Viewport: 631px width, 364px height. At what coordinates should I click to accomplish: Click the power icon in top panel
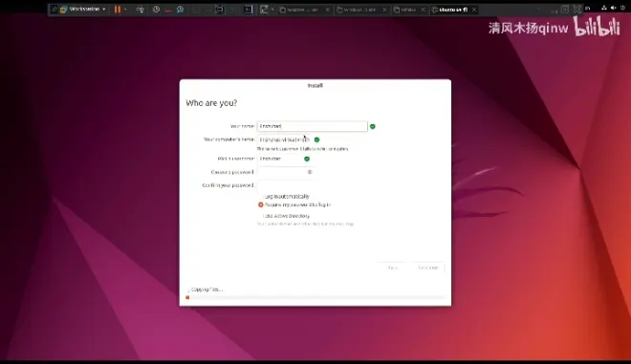tap(623, 8)
